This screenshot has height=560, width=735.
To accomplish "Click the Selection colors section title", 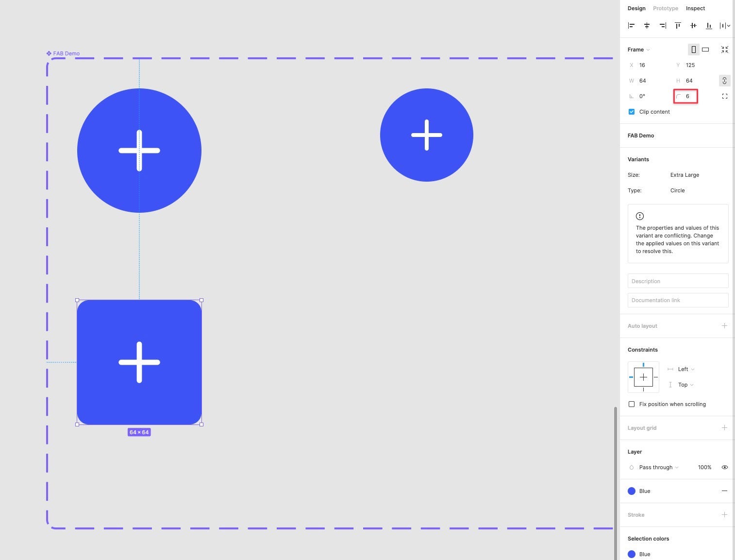I will 648,539.
